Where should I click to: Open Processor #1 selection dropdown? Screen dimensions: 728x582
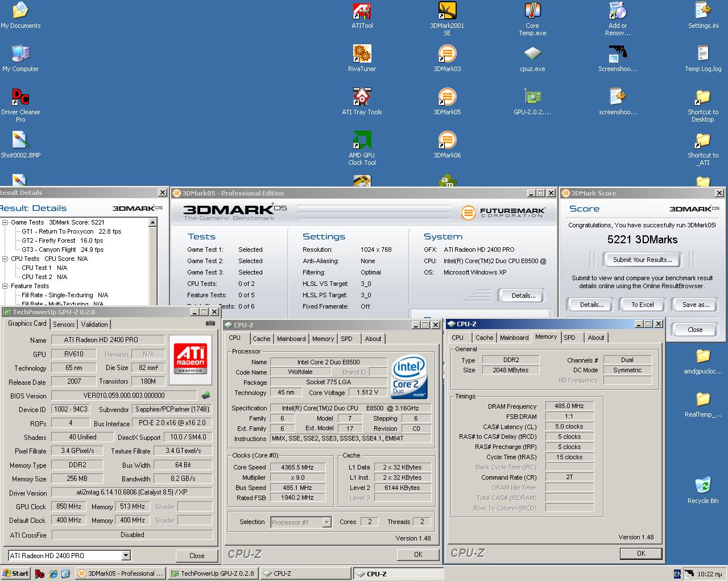click(x=326, y=522)
